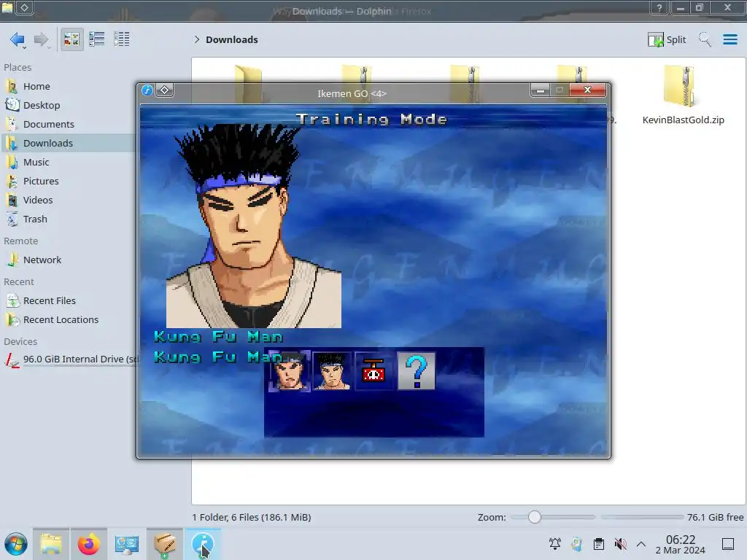Expand breadcrumb chevron before Downloads
This screenshot has width=747, height=560.
(197, 39)
